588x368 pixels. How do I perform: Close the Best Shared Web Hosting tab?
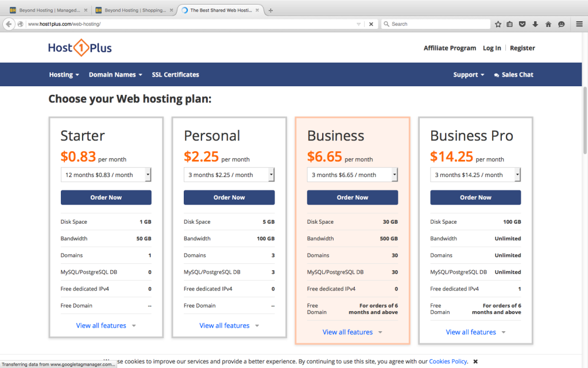257,10
